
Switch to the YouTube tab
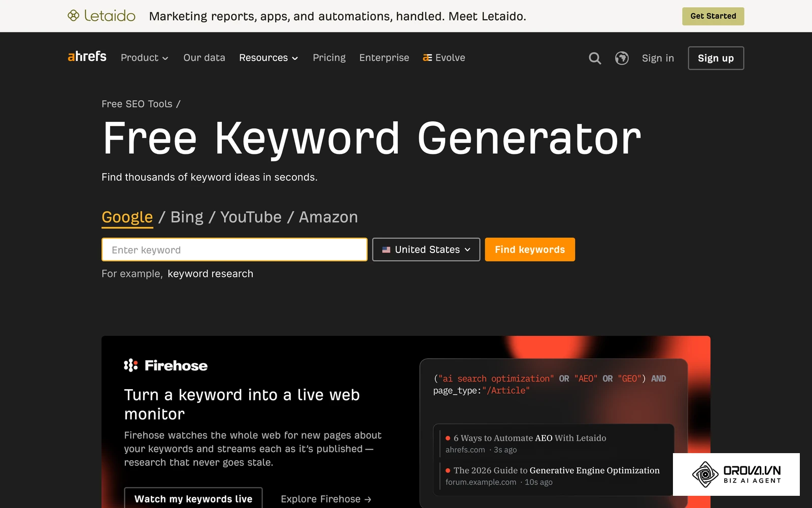[251, 217]
